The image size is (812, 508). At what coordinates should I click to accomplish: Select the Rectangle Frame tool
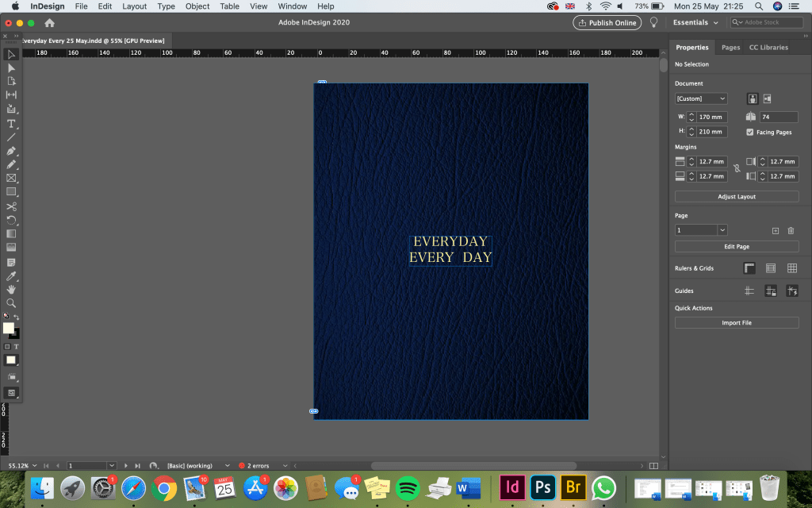[x=11, y=179]
